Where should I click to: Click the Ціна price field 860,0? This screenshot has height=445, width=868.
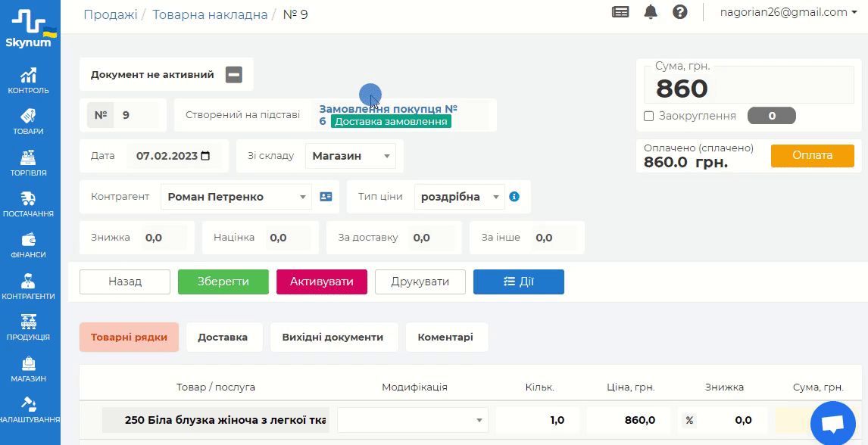[629, 420]
